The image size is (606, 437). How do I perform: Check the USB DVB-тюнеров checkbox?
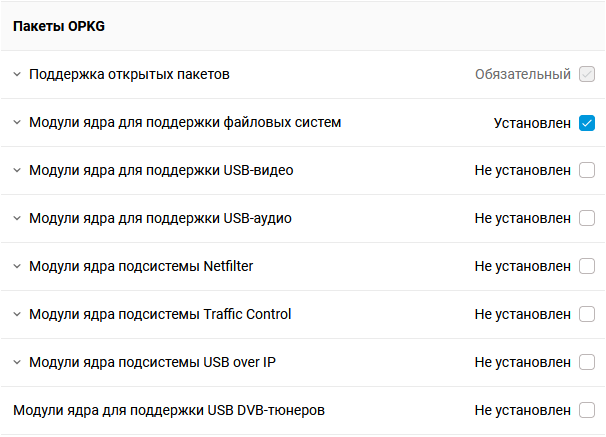(587, 410)
